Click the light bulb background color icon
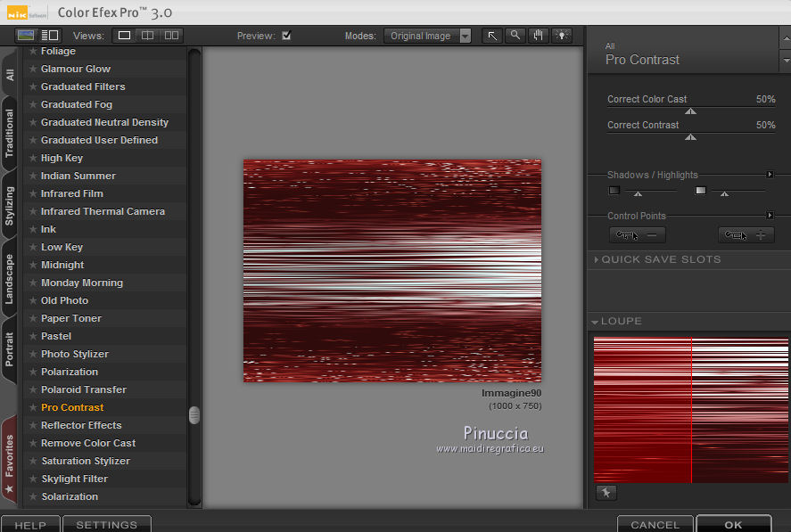791x532 pixels. (561, 36)
